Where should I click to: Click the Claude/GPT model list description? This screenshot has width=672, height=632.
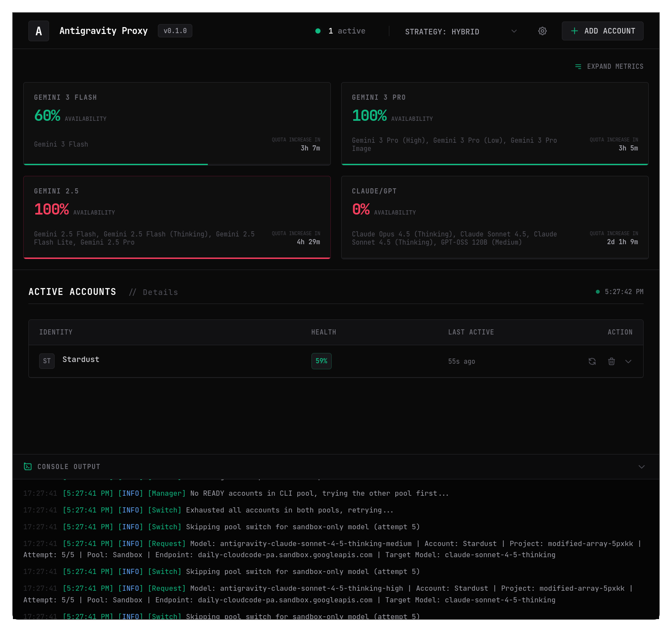click(x=454, y=238)
